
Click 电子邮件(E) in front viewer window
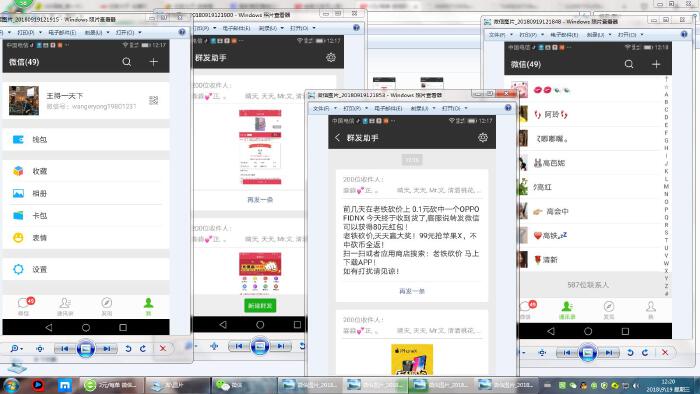[x=388, y=108]
